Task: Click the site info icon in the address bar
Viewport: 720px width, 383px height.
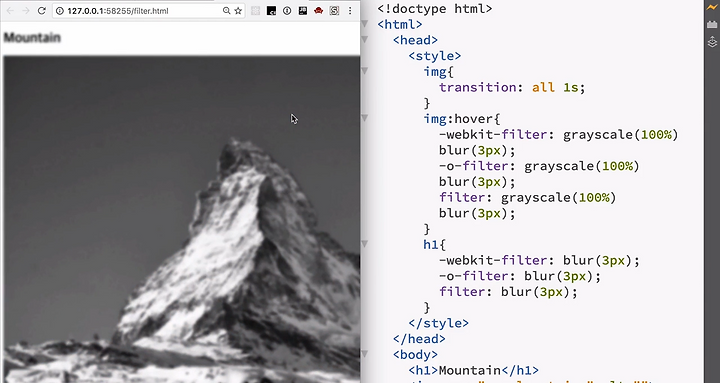Action: (60, 11)
